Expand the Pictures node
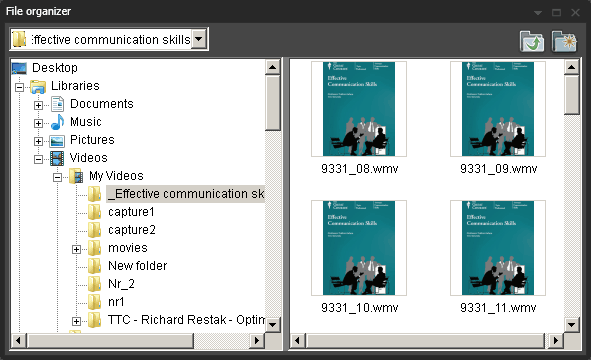591x360 pixels. click(x=38, y=141)
